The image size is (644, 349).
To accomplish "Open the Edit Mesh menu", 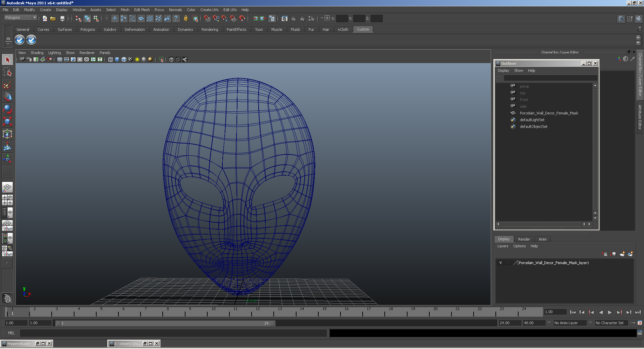I will click(x=142, y=10).
